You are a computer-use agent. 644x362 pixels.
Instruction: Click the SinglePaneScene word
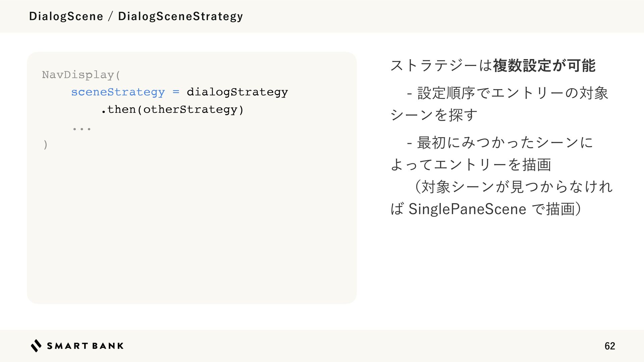pos(467,209)
